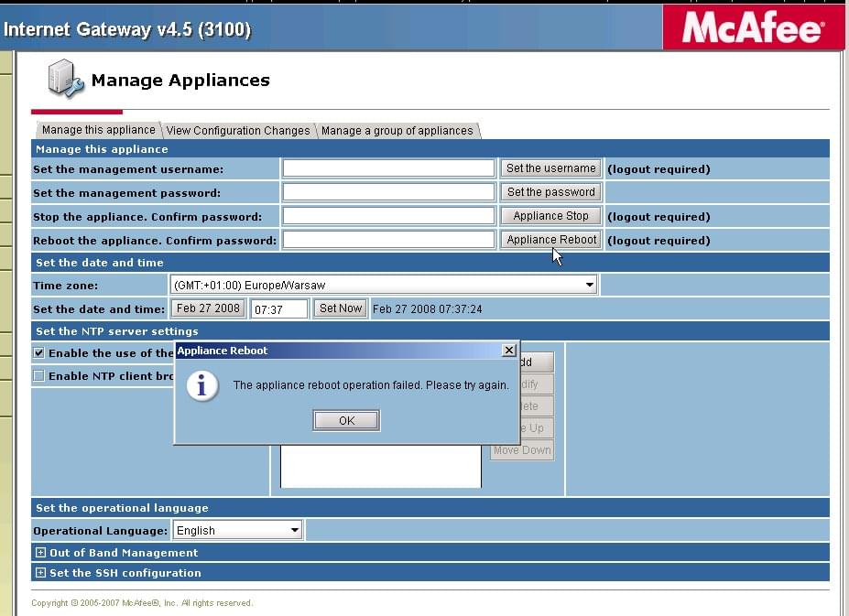Screen dimensions: 849x616
Task: Click the reboot appliance confirm password field
Action: point(388,240)
